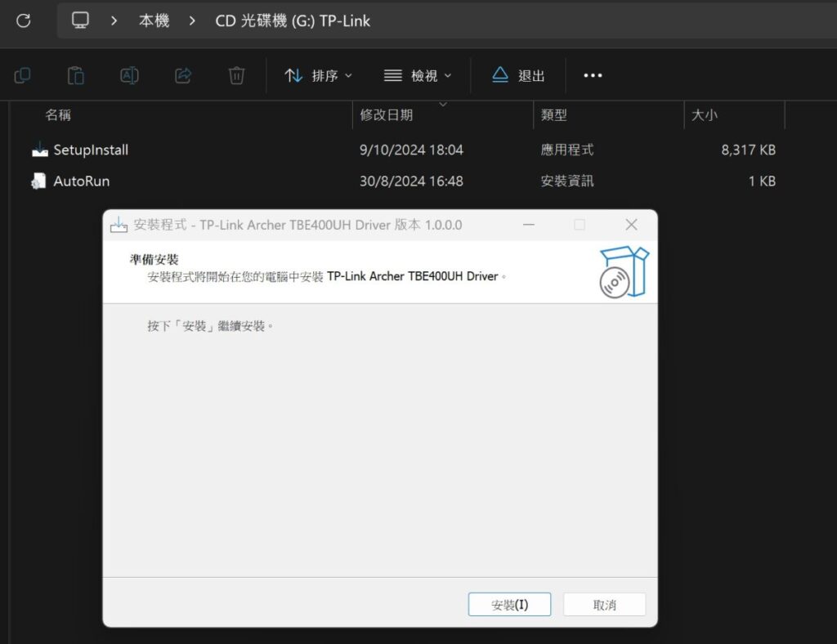
Task: Click the 應用程式 type cell
Action: point(567,150)
